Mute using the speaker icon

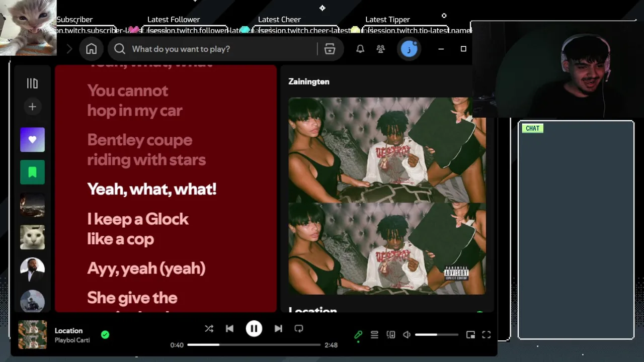point(407,335)
